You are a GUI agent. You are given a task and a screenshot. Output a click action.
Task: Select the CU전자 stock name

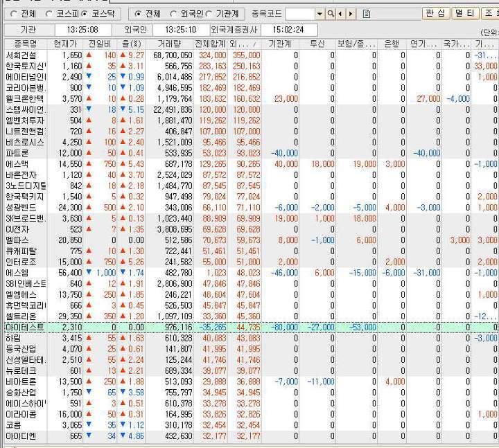[x=17, y=229]
